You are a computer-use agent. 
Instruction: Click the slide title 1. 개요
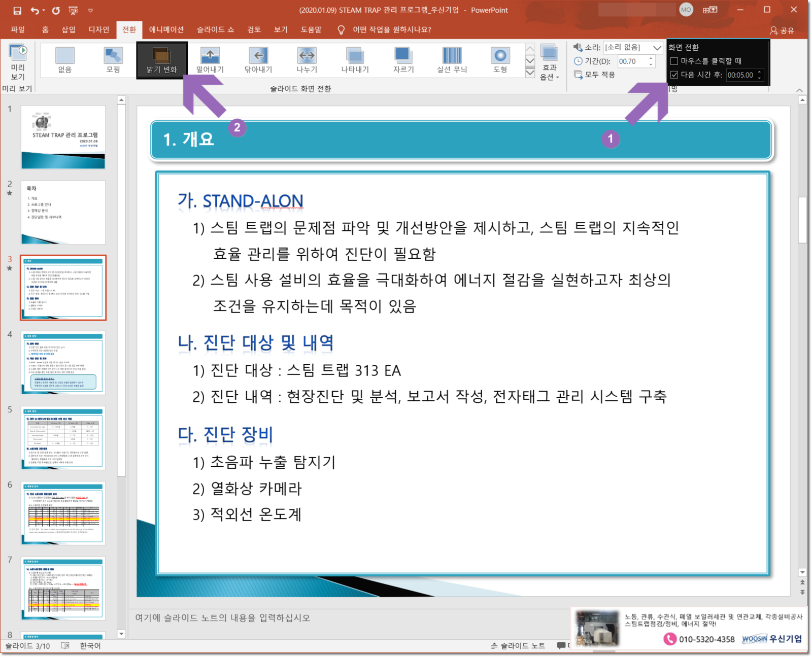[x=188, y=139]
